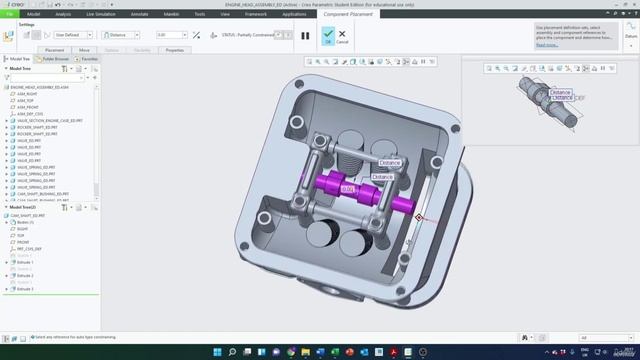The width and height of the screenshot is (640, 360).
Task: Accept placement with the green OK checkmark
Action: pyautogui.click(x=328, y=36)
